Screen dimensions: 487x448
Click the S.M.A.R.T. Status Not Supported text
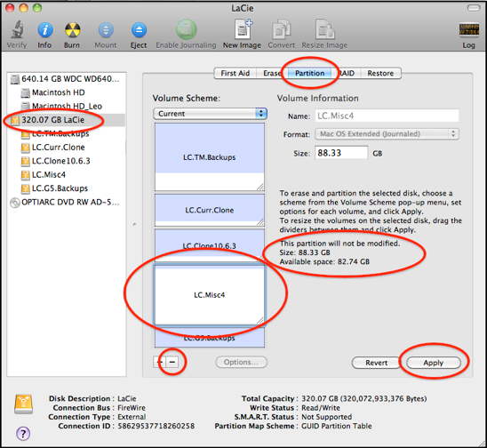(x=327, y=417)
